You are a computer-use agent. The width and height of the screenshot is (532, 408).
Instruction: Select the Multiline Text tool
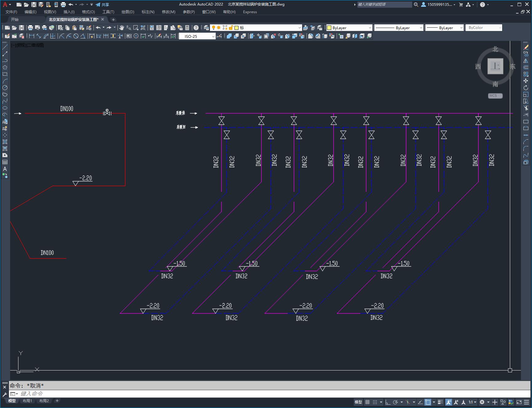point(5,169)
